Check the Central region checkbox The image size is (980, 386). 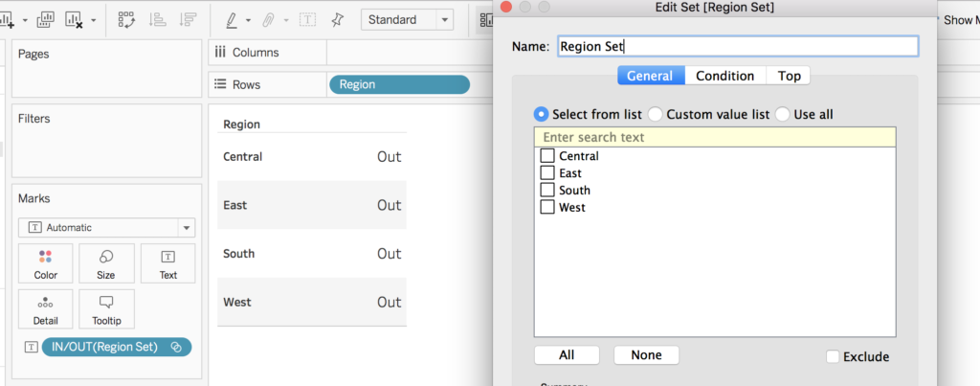pos(547,156)
